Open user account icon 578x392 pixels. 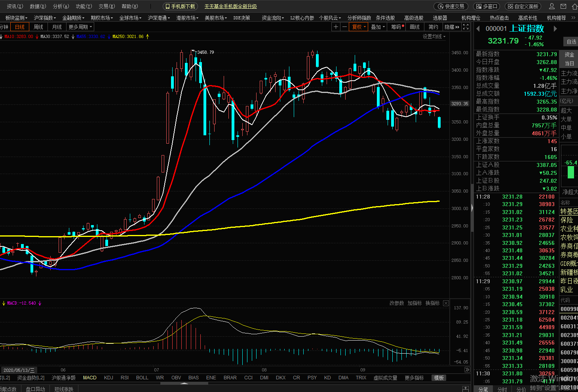552,6
